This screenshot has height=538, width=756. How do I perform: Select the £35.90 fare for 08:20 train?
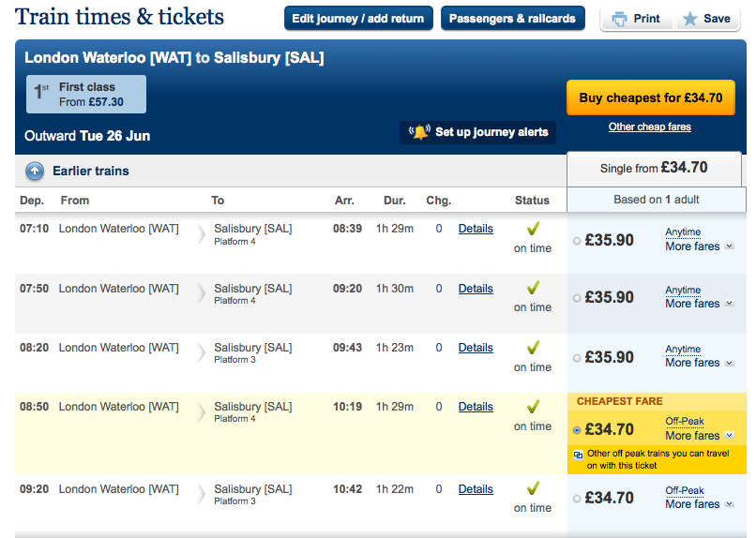point(577,357)
